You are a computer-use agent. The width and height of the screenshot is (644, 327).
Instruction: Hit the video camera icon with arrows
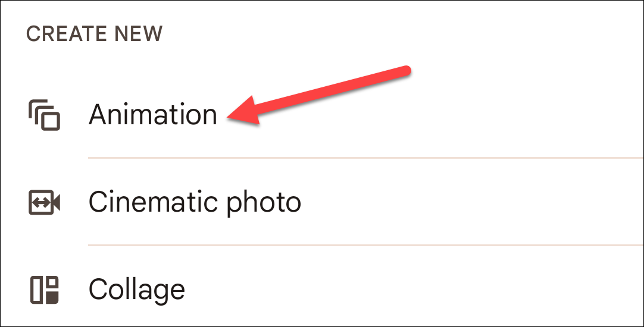[x=45, y=203]
